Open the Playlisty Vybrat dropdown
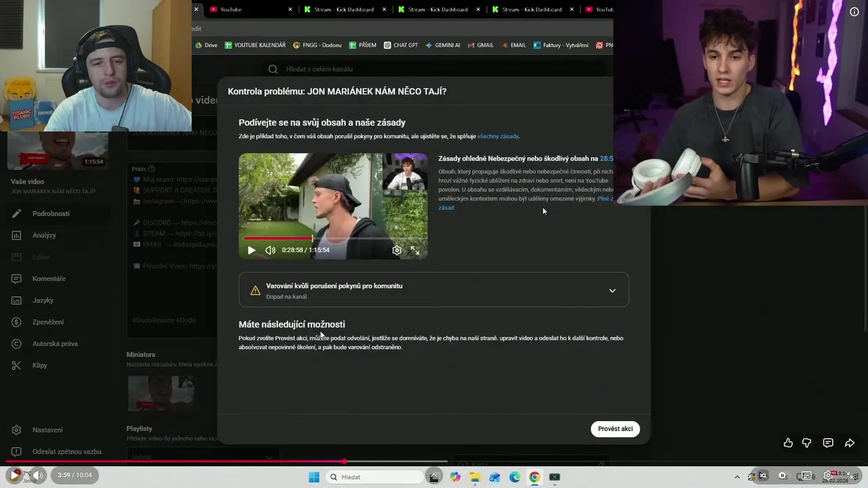The image size is (868, 488). coord(203,456)
